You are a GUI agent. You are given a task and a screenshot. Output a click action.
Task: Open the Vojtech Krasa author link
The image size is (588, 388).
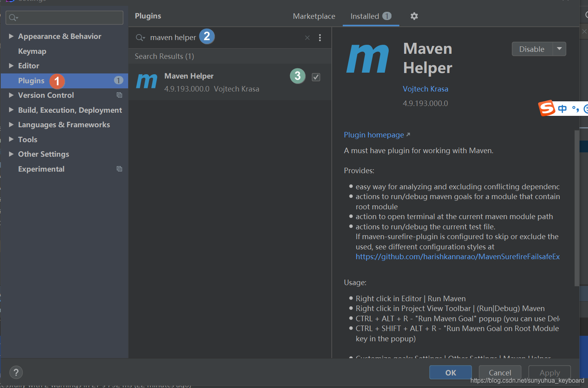pyautogui.click(x=425, y=89)
